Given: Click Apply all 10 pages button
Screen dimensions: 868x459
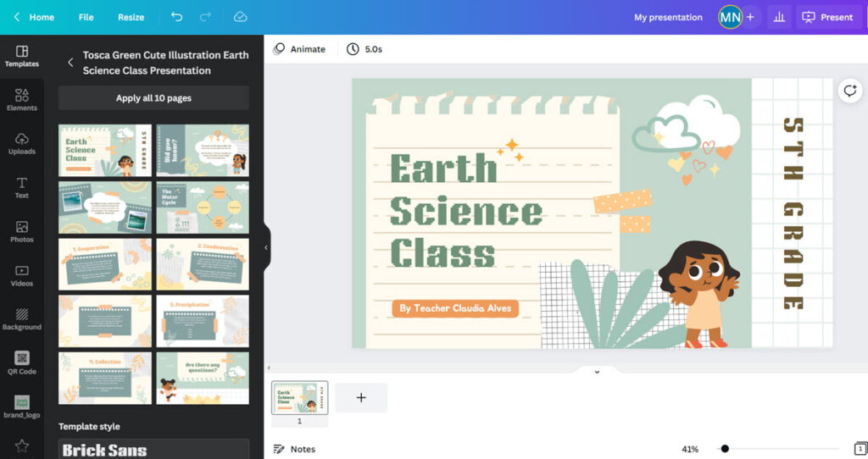Looking at the screenshot, I should [153, 98].
